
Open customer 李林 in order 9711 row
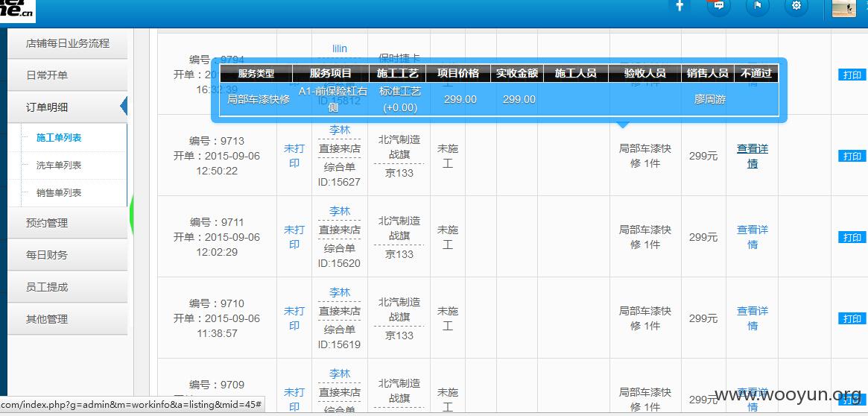(340, 211)
